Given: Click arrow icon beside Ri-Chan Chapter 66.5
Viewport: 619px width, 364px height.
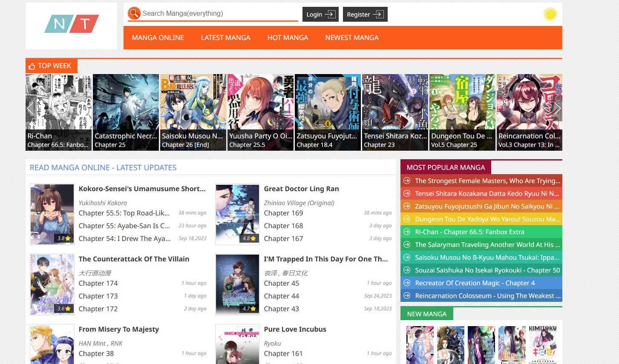Looking at the screenshot, I should pos(407,232).
